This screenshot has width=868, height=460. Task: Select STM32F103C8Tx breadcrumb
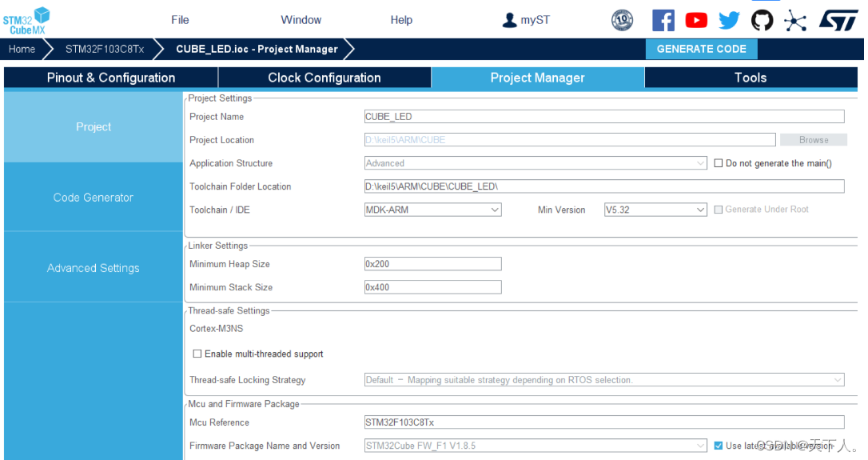(105, 49)
